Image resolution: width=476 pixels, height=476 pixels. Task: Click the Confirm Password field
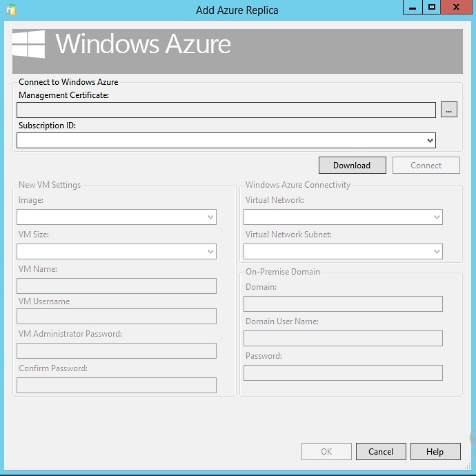[117, 385]
